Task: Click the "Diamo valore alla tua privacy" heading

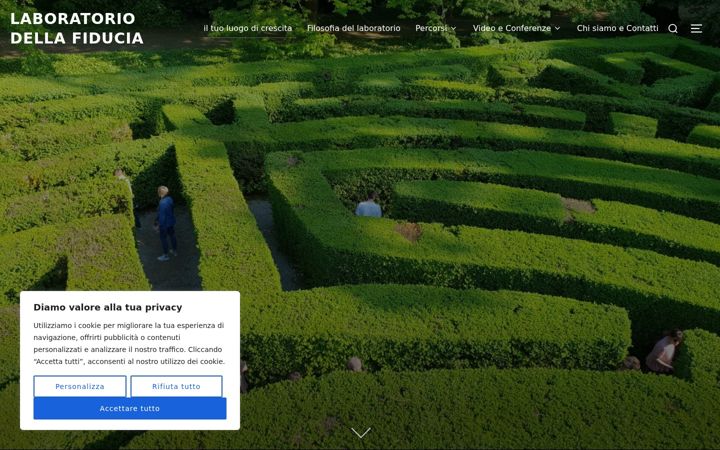Action: [x=108, y=307]
